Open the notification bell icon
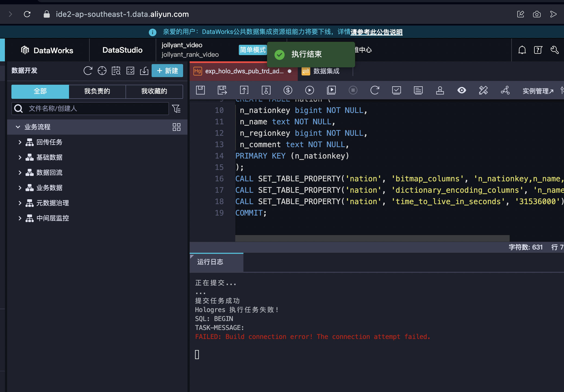The image size is (564, 392). [x=522, y=50]
